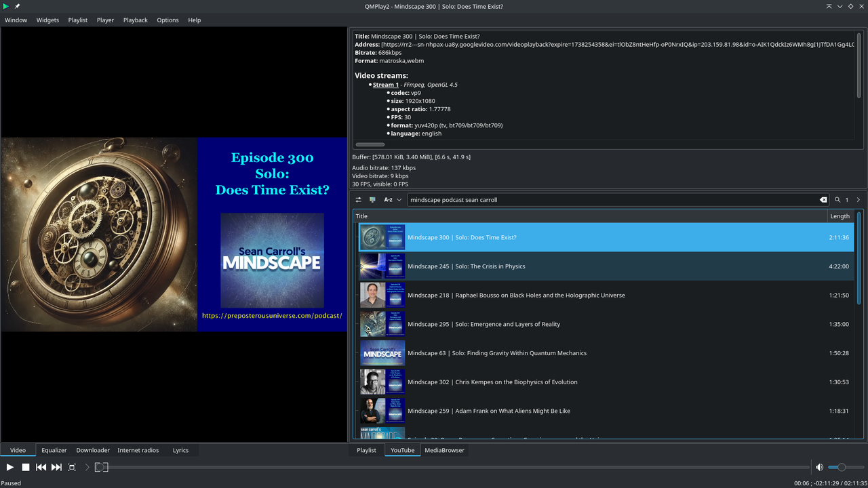Switch to the Video tab
The width and height of the screenshot is (868, 488).
pyautogui.click(x=18, y=450)
